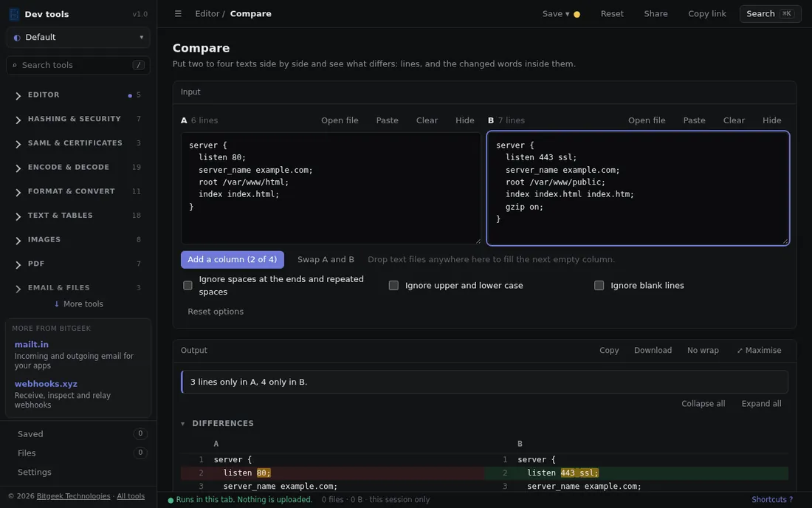This screenshot has height=508, width=812.
Task: Focus the text area of column A
Action: tap(331, 188)
